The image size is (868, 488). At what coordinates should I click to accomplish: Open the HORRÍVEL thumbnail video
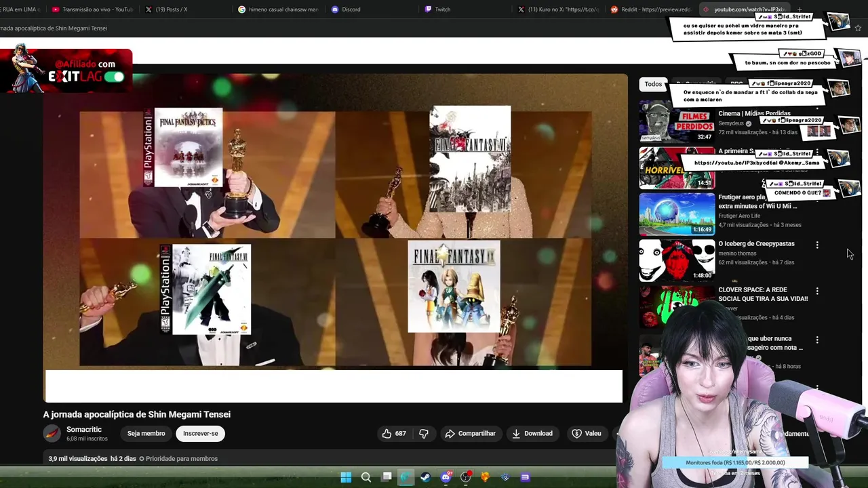[677, 167]
